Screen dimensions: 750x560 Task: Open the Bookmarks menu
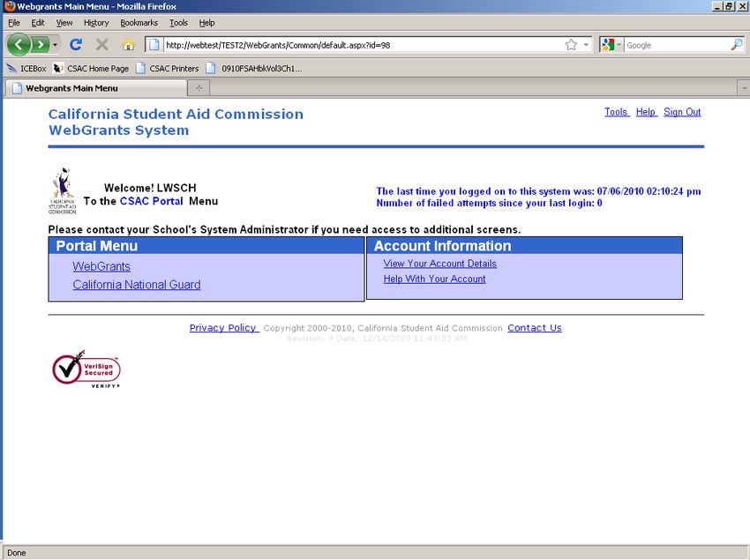tap(139, 22)
